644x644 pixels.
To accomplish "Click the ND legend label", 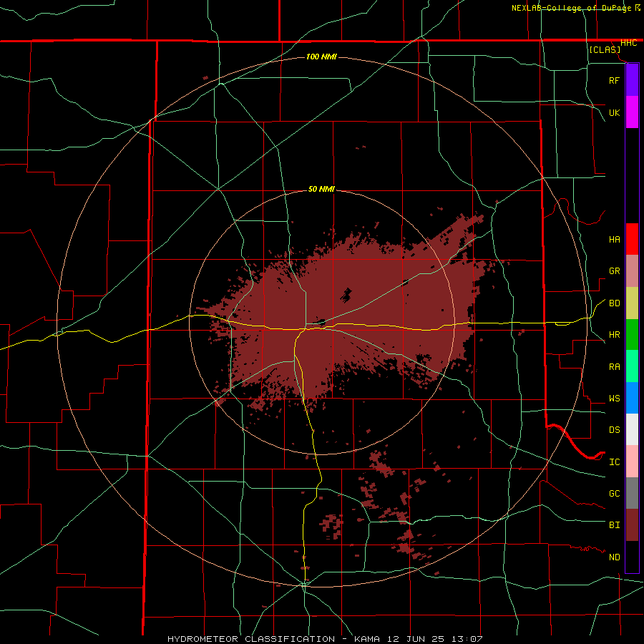I will [x=614, y=557].
